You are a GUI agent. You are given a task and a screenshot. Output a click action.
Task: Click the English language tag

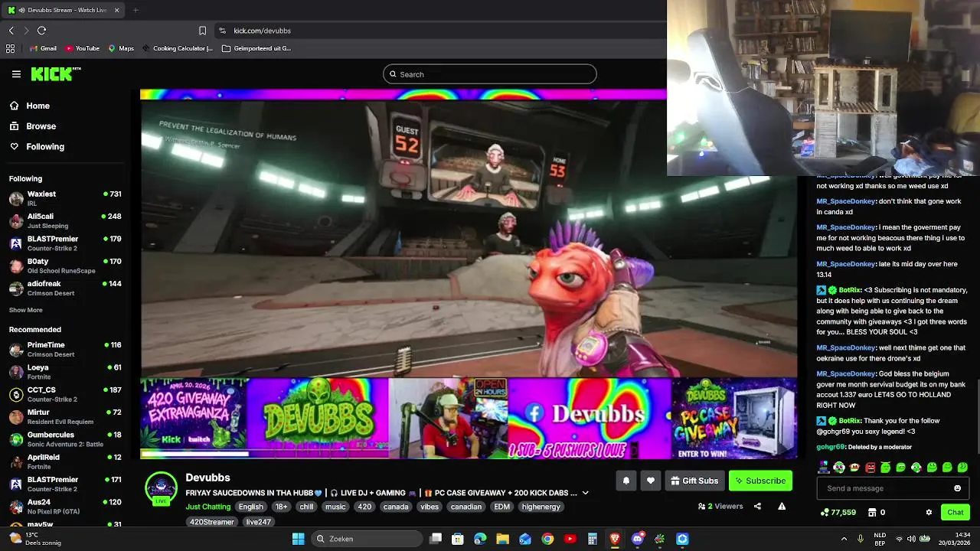250,507
